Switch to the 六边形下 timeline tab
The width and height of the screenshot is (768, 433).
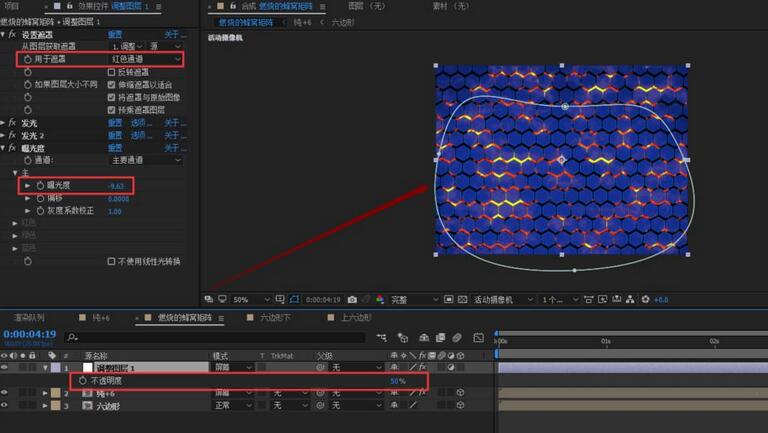[x=276, y=317]
